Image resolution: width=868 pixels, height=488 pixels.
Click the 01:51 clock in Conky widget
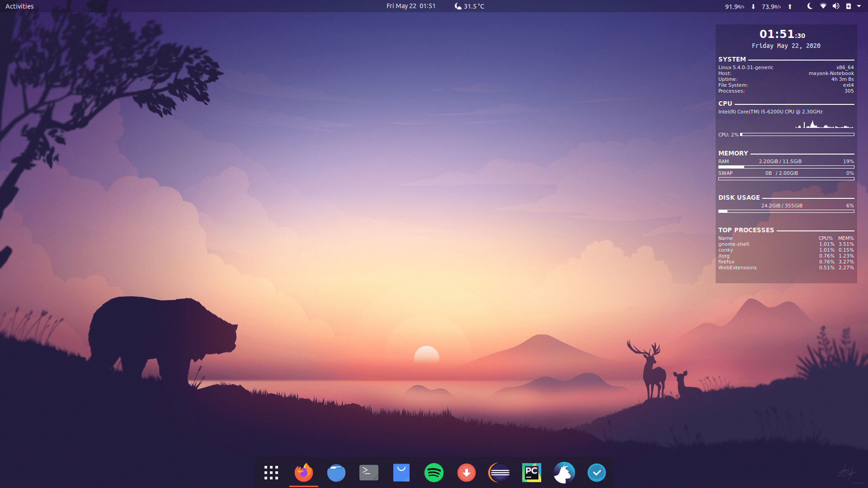782,34
